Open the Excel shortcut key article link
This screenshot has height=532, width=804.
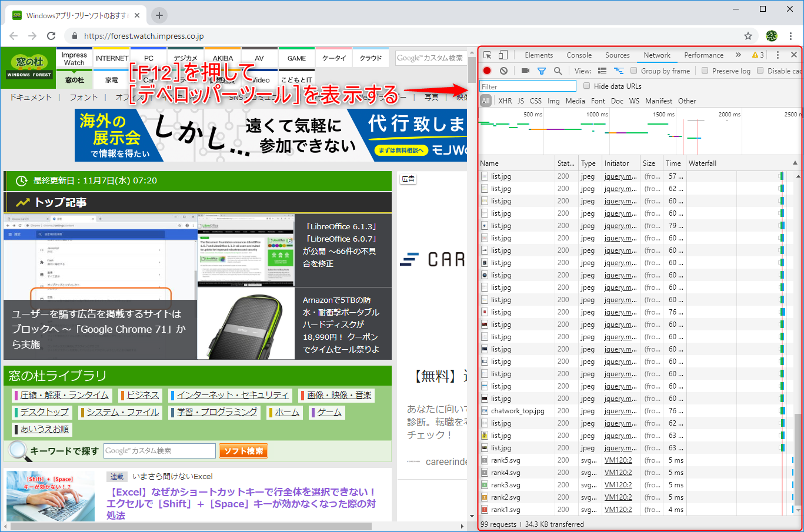[241, 503]
